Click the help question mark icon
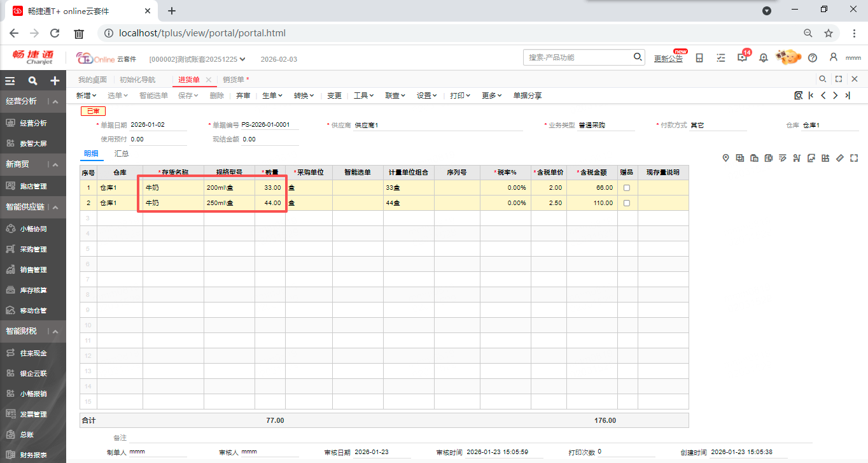 813,58
